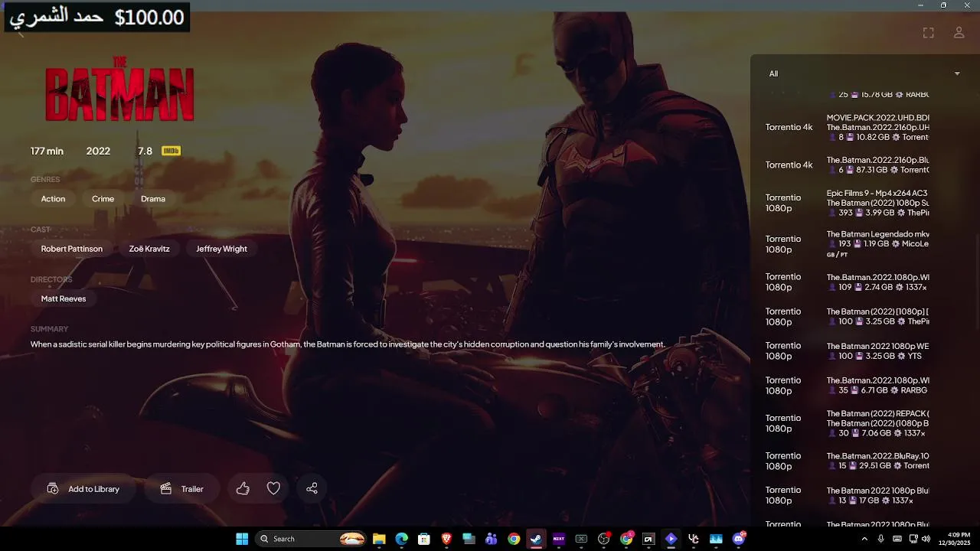Open director Matt Reeves
This screenshot has height=551, width=980.
(x=64, y=298)
